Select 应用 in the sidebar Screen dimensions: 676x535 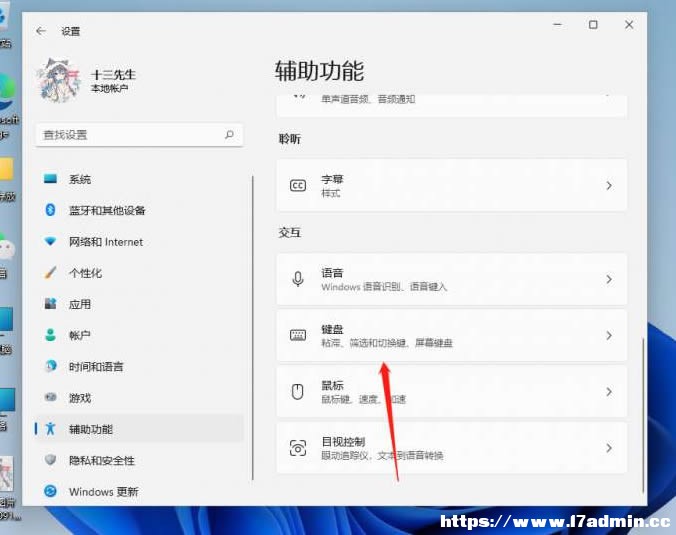pyautogui.click(x=139, y=304)
